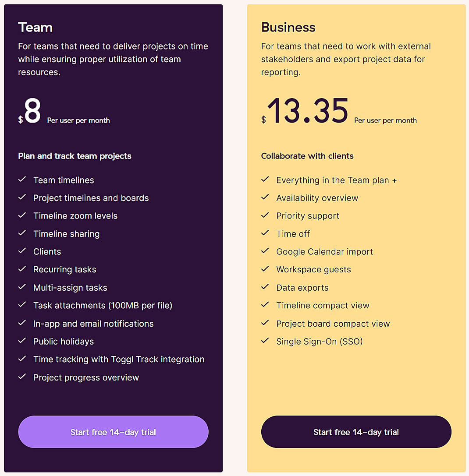
Task: Click the Everything in the Team plan feature
Action: pyautogui.click(x=336, y=180)
